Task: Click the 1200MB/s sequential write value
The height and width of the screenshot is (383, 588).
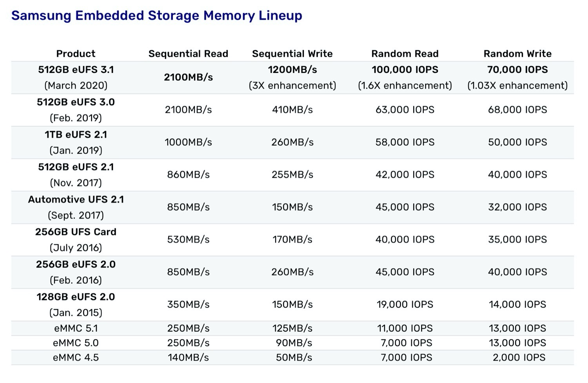Action: tap(292, 70)
